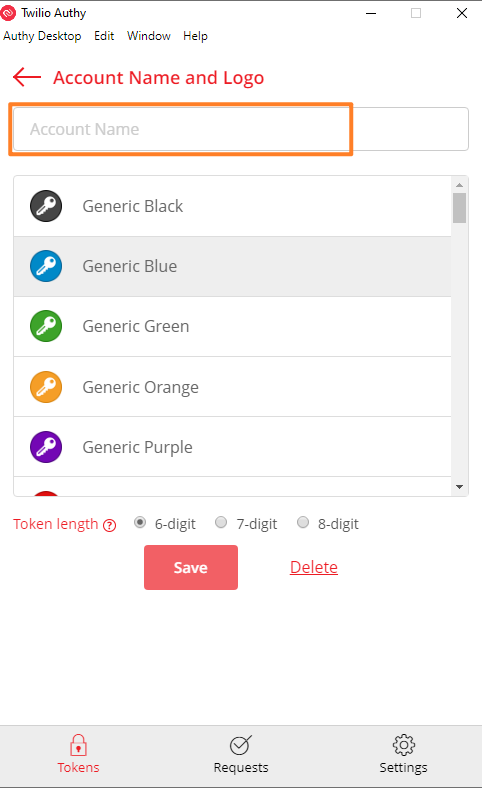Select the 6-digit token length
Image resolution: width=482 pixels, height=788 pixels.
click(140, 523)
